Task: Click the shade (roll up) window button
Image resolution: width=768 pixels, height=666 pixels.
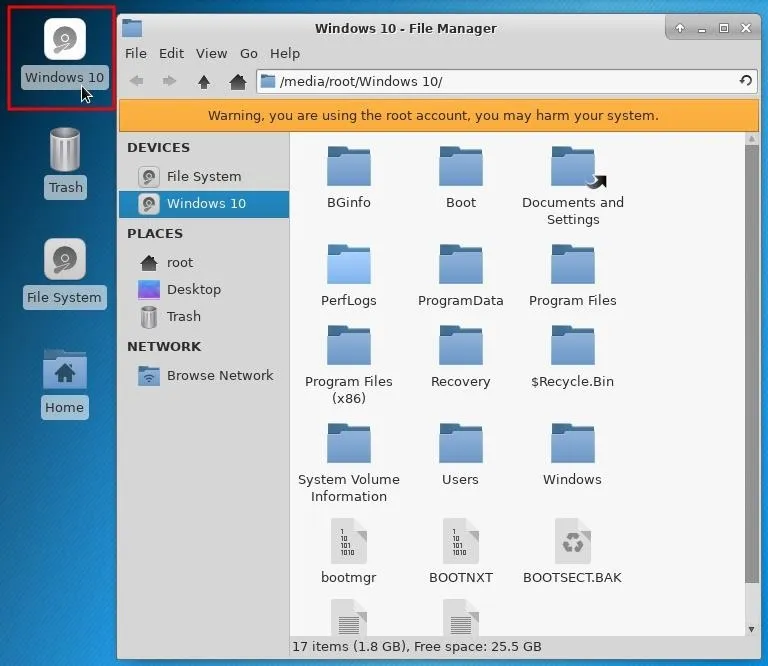Action: [x=680, y=28]
